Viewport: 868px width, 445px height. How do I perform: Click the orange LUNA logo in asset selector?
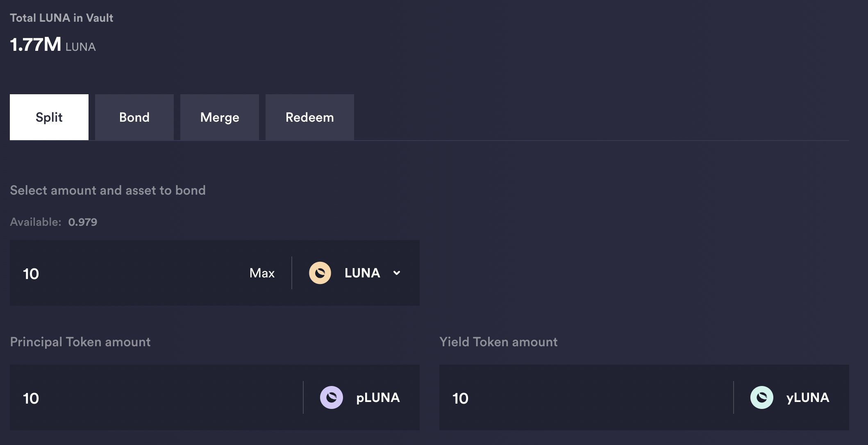coord(320,273)
